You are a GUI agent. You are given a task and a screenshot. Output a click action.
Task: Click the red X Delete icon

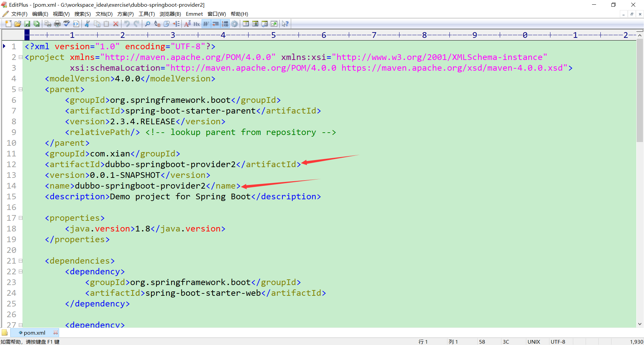click(116, 24)
